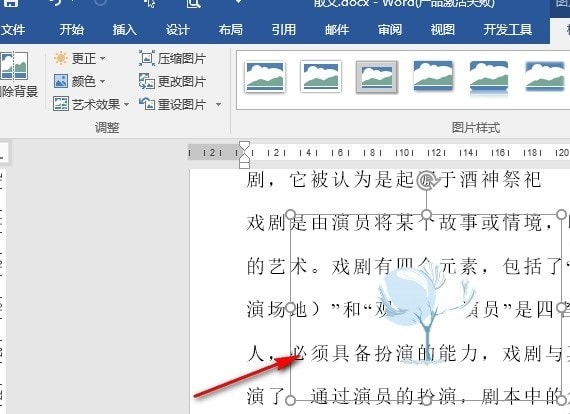Click Change Picture (更改图片)

click(172, 81)
